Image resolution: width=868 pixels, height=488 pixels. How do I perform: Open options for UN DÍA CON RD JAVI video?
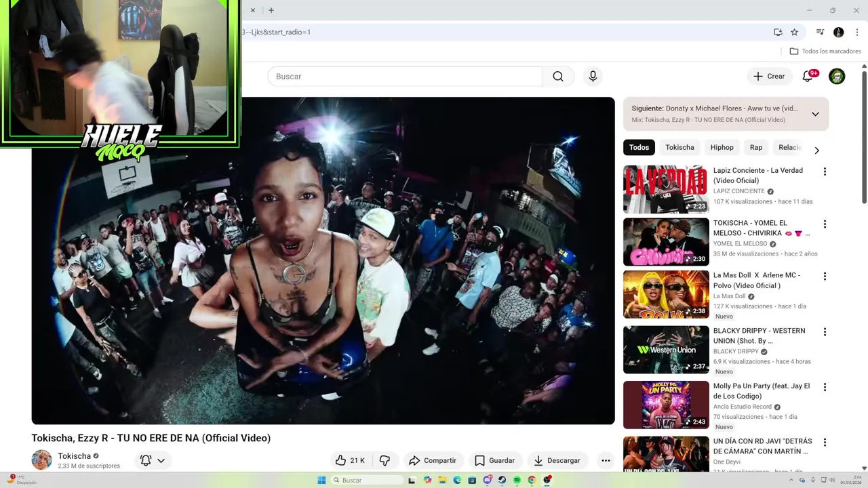(x=825, y=442)
